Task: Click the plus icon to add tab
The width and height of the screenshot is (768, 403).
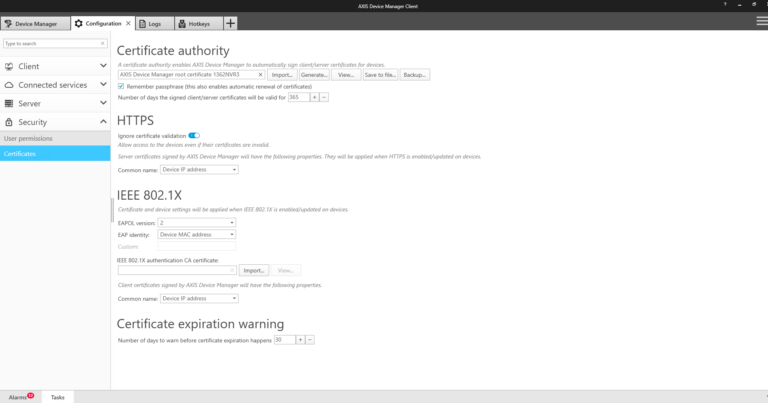Action: pyautogui.click(x=231, y=23)
